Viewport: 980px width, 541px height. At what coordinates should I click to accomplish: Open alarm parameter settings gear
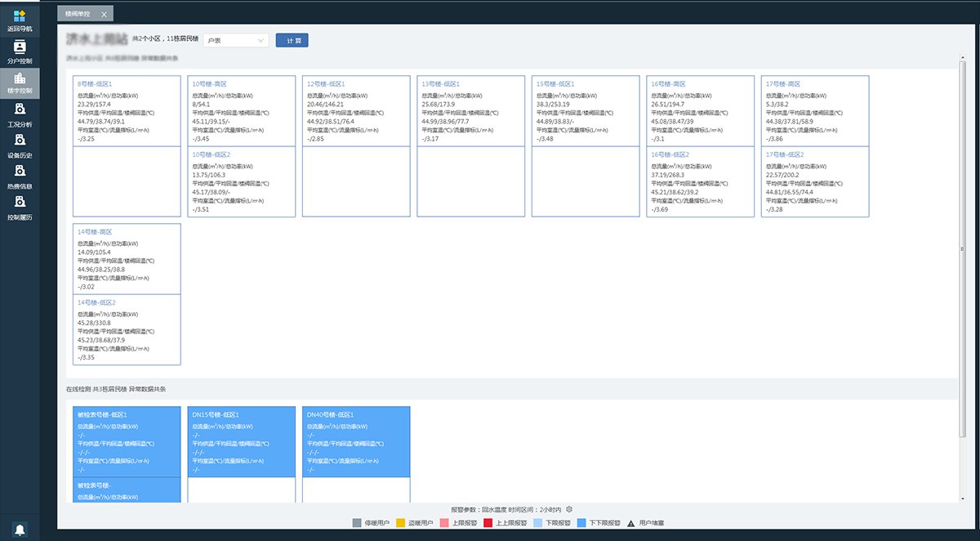coord(569,509)
